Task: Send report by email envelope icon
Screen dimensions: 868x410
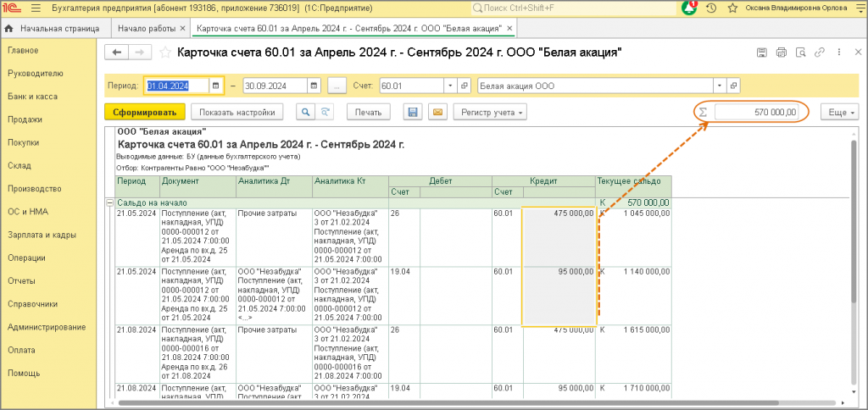Action: pos(437,113)
